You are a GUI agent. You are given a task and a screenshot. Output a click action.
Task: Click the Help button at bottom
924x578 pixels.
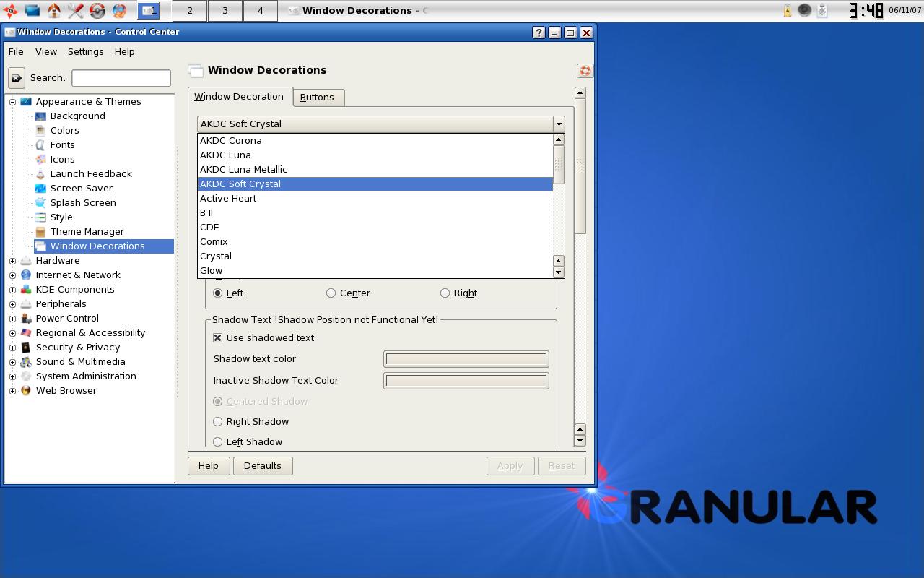coord(209,465)
